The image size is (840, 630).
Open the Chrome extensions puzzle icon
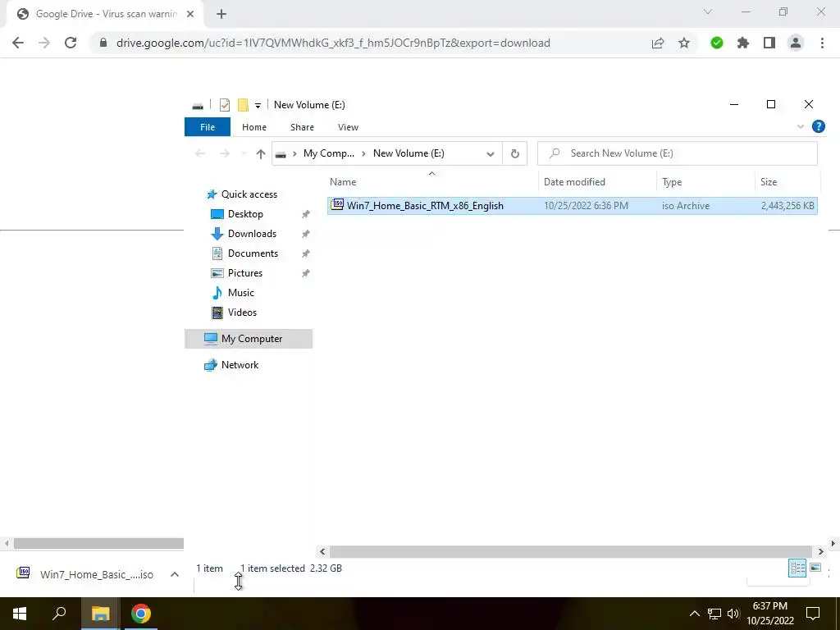(x=743, y=43)
